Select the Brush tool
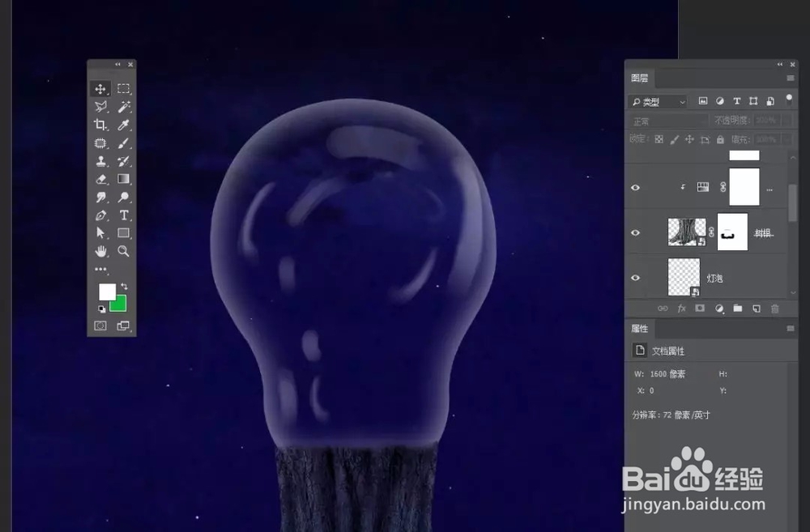Screen dimensions: 810x532 click(124, 143)
